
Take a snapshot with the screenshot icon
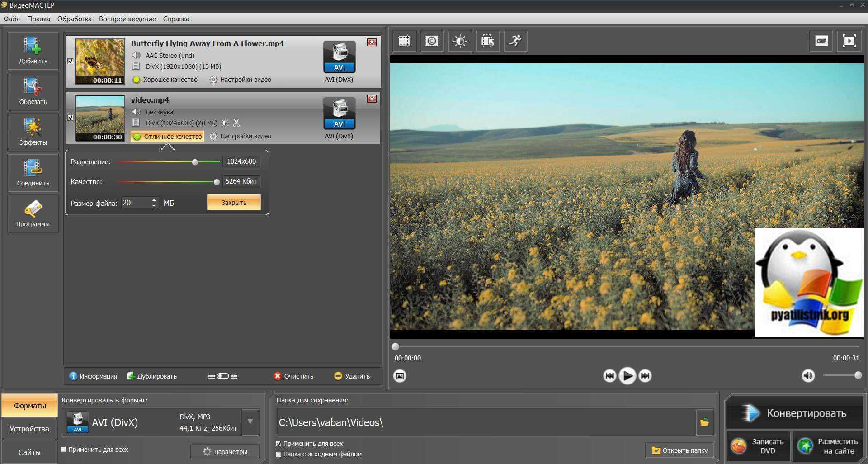click(400, 376)
